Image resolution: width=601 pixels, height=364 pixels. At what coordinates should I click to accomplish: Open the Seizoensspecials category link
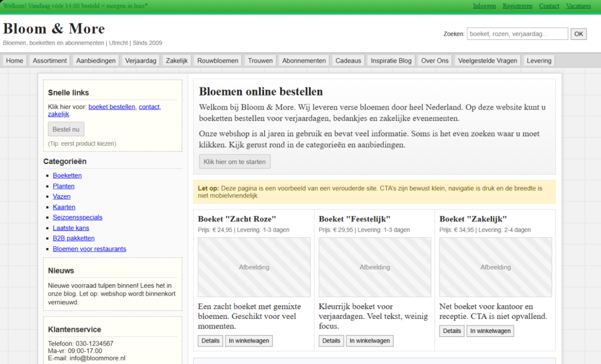pos(77,217)
